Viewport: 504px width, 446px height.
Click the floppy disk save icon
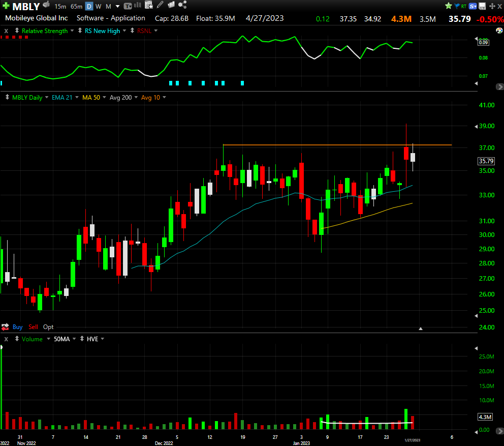(x=482, y=6)
